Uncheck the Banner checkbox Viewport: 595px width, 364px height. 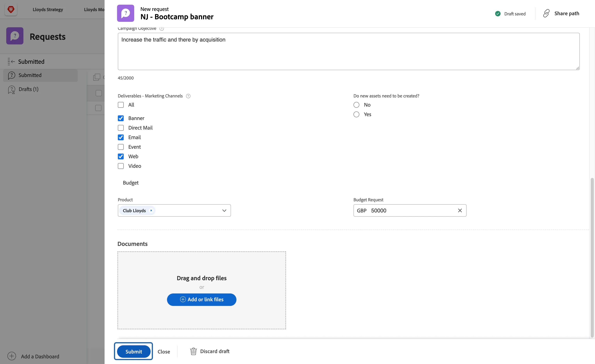(x=121, y=118)
